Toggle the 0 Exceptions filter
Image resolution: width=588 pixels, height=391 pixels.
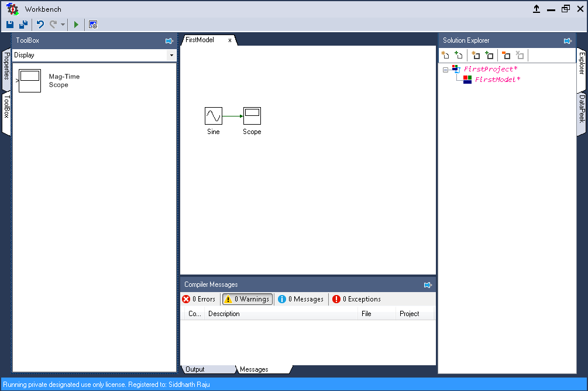tap(357, 299)
